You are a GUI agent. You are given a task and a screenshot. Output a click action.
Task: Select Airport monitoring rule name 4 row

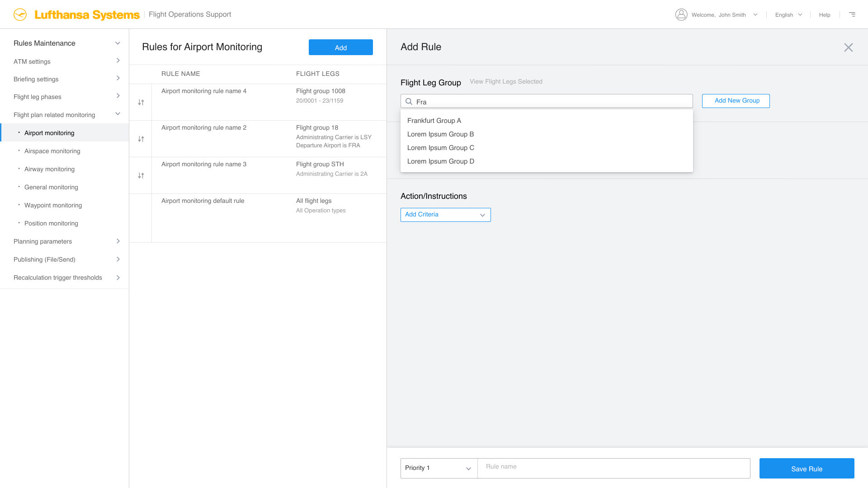258,102
